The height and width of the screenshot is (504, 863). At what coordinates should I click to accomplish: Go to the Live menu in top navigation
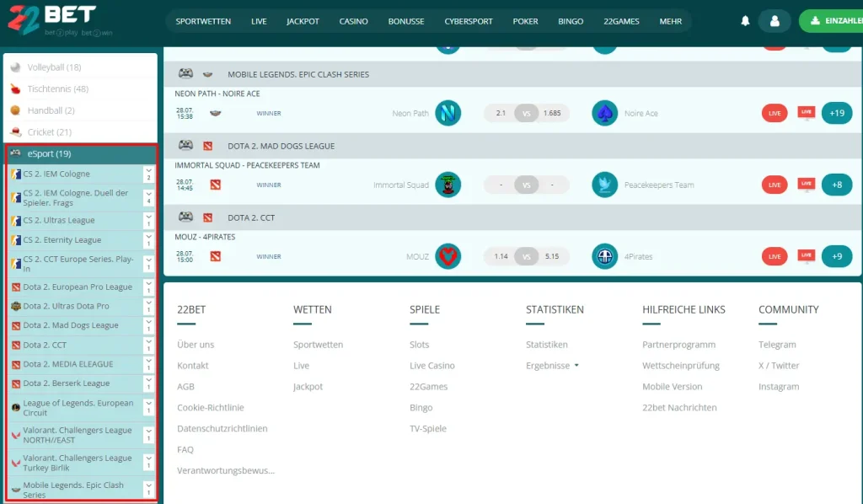coord(259,21)
